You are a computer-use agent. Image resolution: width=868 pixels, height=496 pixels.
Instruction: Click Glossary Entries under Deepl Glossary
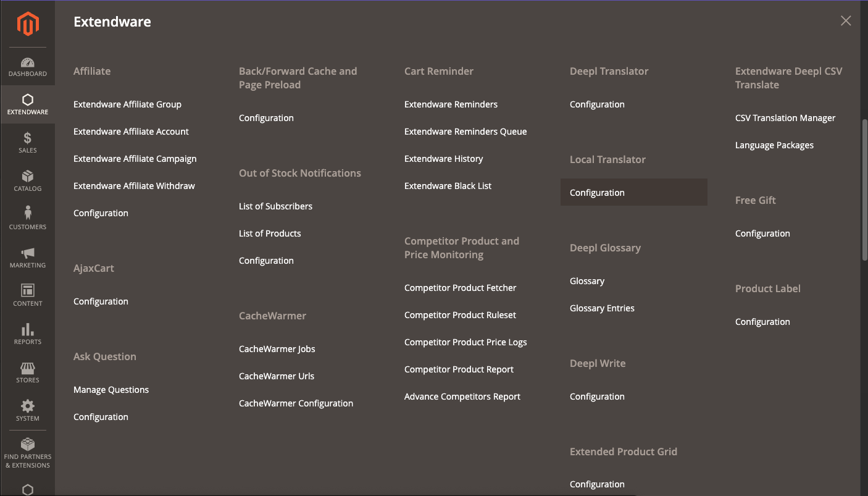pos(602,308)
